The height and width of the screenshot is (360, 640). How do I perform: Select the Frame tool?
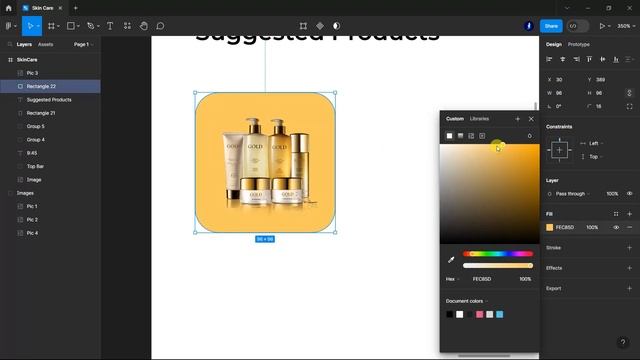pos(51,26)
